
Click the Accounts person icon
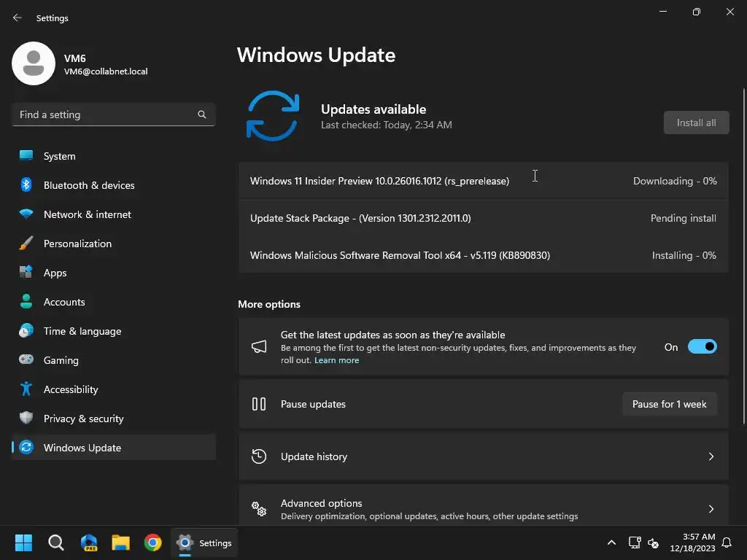coord(26,301)
